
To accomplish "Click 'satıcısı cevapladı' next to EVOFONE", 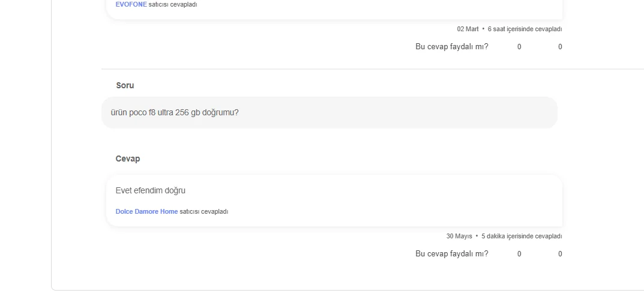I will 172,5.
